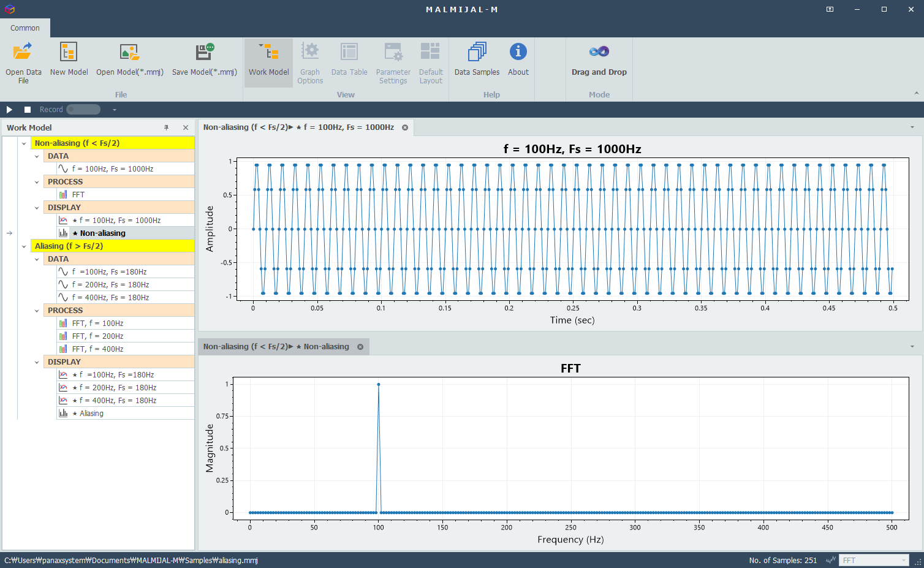924x568 pixels.
Task: Select data item f =100Hz, Fs =180Hz
Action: click(x=125, y=271)
